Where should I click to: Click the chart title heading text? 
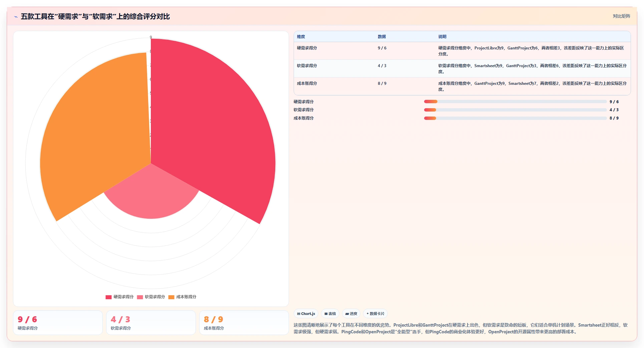coord(95,17)
